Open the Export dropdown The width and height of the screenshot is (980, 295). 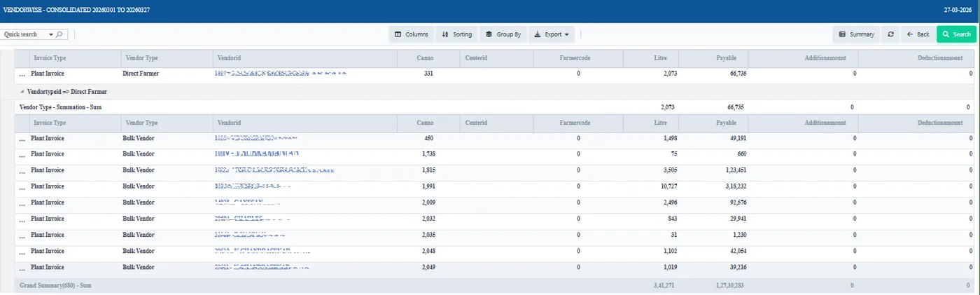[x=552, y=34]
